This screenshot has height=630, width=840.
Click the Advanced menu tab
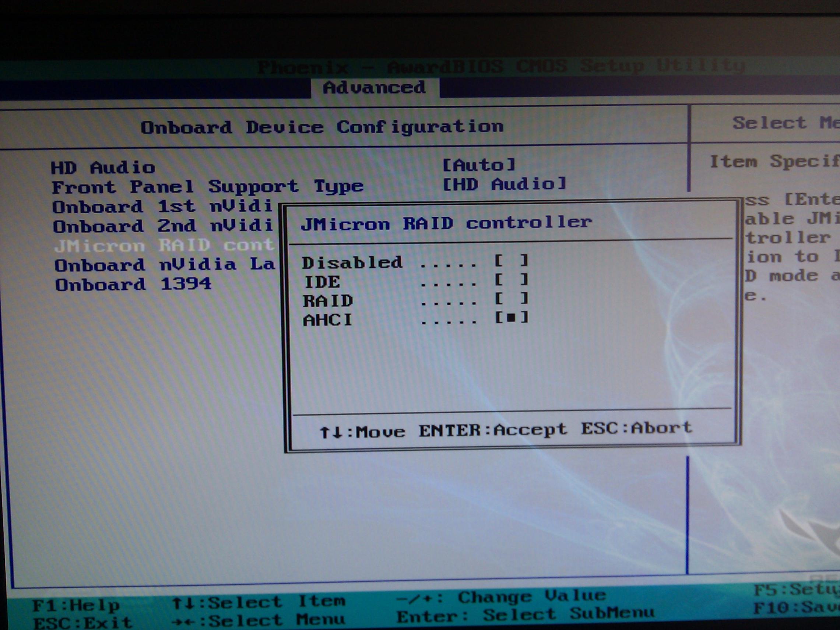[x=375, y=88]
